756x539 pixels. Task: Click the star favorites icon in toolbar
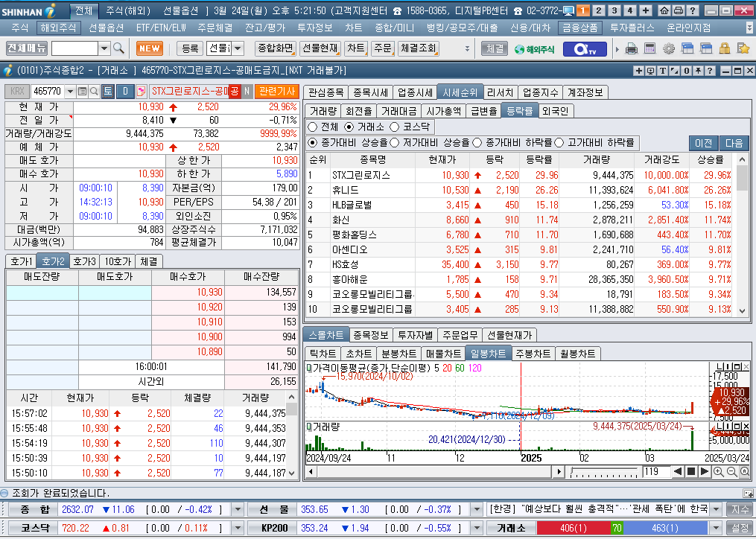(743, 48)
